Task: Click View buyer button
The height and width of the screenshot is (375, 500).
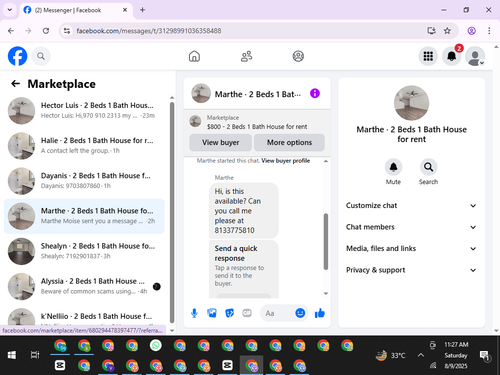Action: [220, 142]
